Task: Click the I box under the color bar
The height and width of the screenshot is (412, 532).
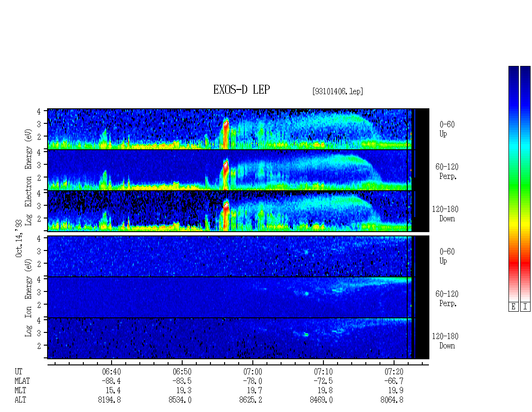Action: coord(525,307)
